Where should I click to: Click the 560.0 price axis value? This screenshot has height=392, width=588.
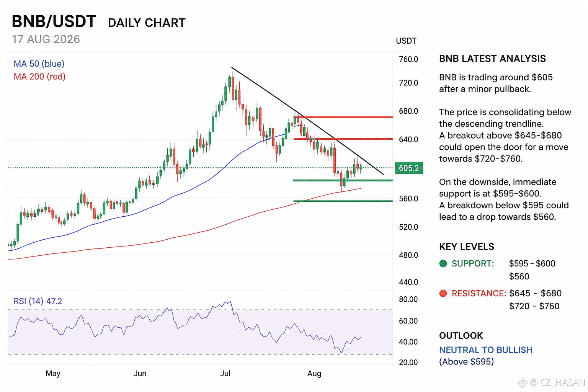(408, 199)
